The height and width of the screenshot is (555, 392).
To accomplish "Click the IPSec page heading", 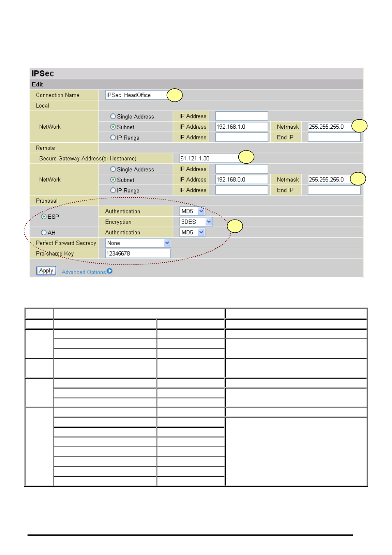I will (43, 74).
